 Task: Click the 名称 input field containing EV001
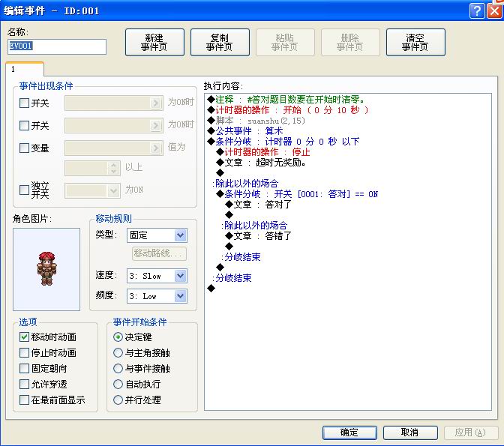[x=57, y=46]
